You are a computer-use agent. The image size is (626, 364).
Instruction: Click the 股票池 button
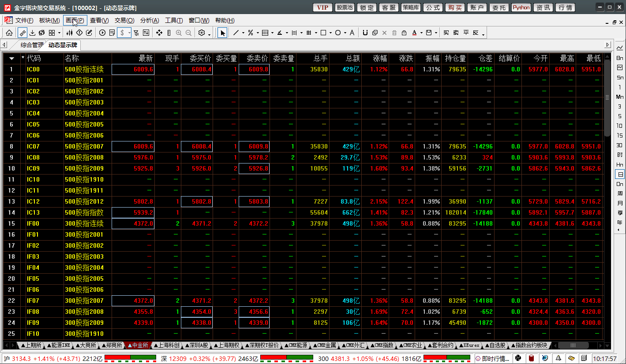tap(345, 7)
